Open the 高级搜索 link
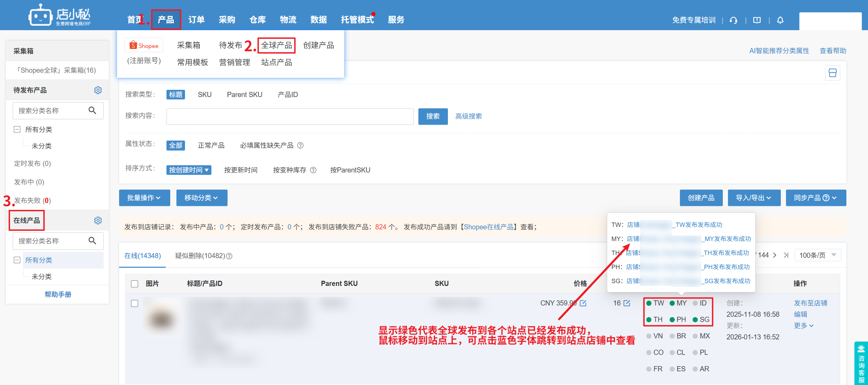The width and height of the screenshot is (868, 385). (468, 116)
